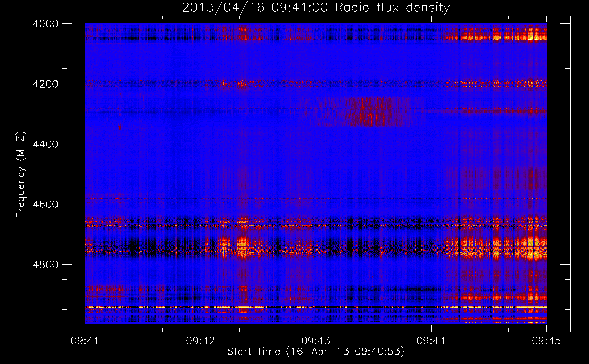589x364 pixels.
Task: Click the 09:42 time tick label
Action: (201, 341)
